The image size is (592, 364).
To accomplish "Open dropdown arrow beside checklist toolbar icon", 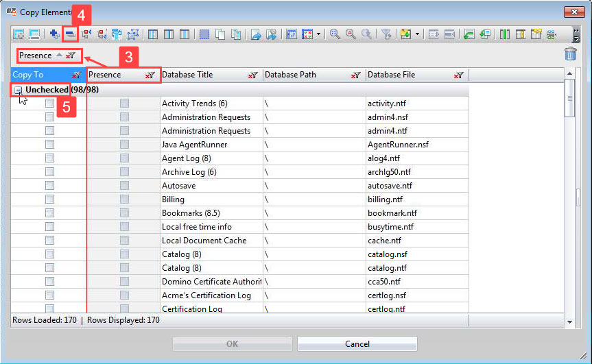I will 319,34.
